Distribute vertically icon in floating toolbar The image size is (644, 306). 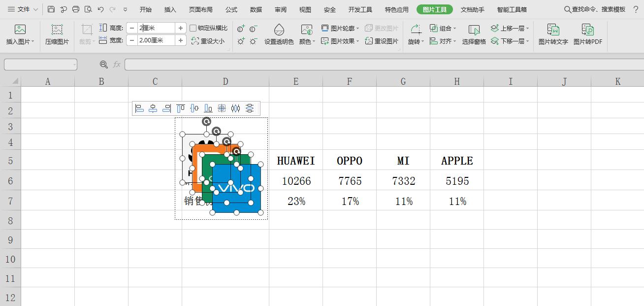click(x=250, y=108)
